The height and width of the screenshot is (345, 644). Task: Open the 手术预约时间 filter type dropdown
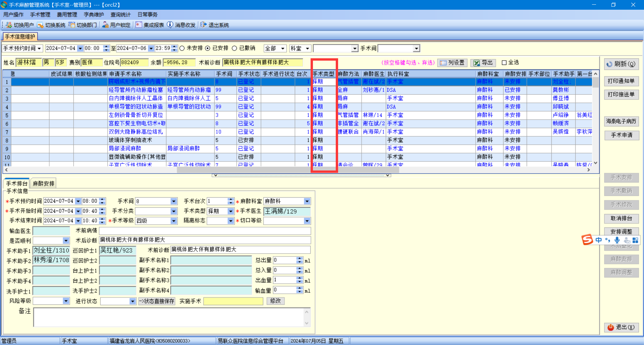point(39,49)
